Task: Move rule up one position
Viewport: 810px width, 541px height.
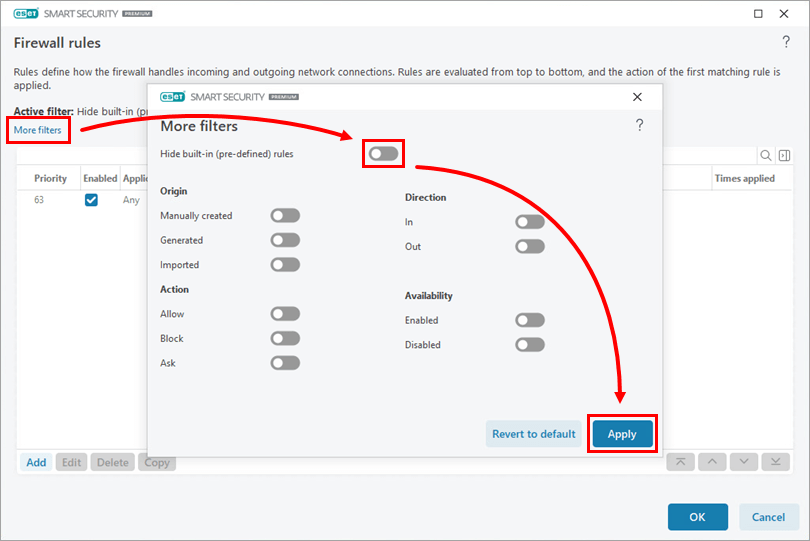Action: (x=712, y=462)
